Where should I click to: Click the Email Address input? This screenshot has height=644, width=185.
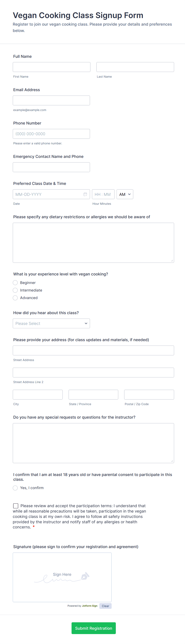pyautogui.click(x=51, y=100)
